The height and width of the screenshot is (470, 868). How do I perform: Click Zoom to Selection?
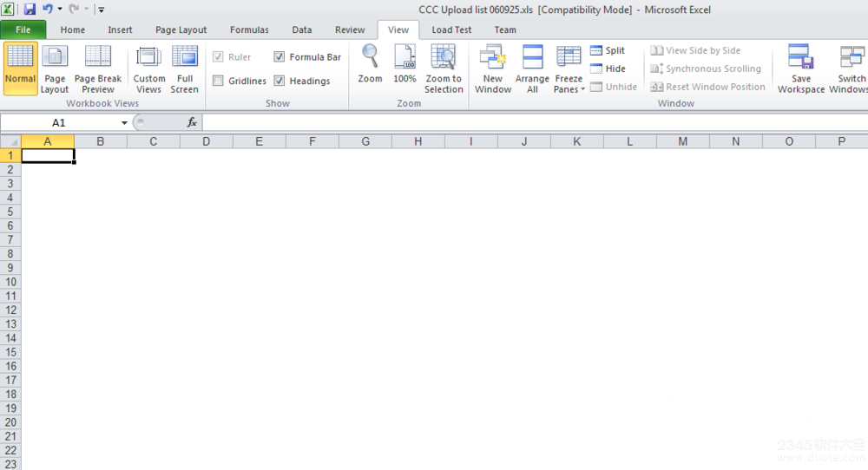[444, 69]
